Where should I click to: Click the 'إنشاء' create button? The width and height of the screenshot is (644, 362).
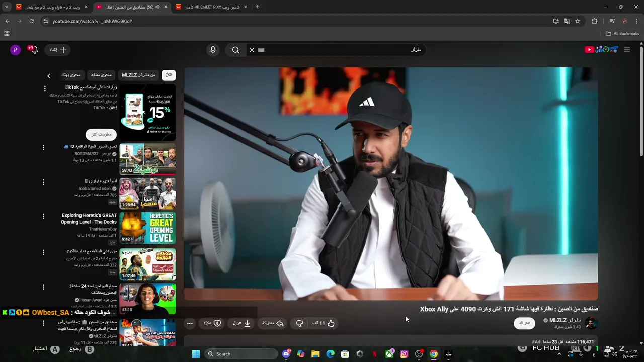(x=58, y=50)
